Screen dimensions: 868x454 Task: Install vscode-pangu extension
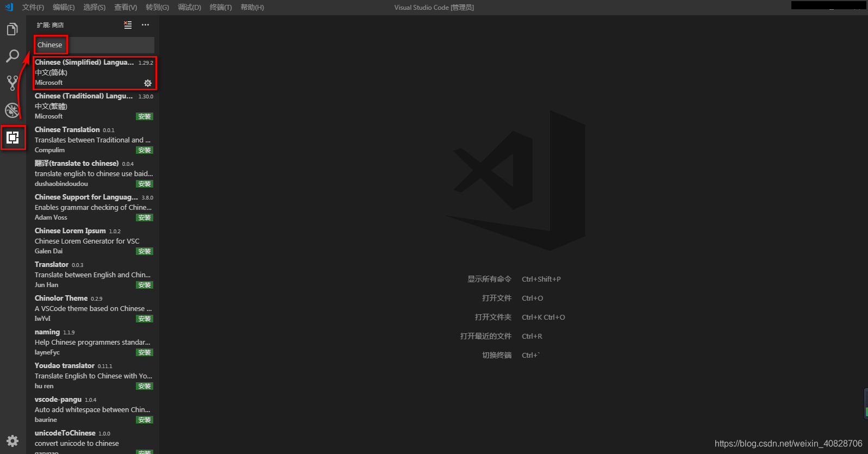145,420
